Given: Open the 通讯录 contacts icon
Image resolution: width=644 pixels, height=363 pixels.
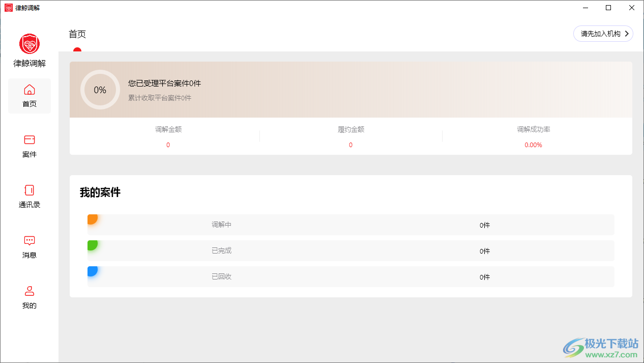Looking at the screenshot, I should [x=30, y=190].
